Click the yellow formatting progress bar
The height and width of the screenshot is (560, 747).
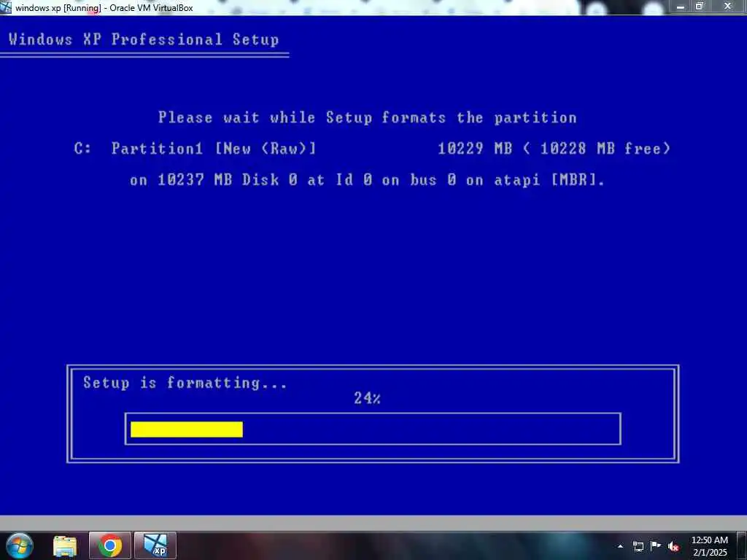click(x=187, y=429)
